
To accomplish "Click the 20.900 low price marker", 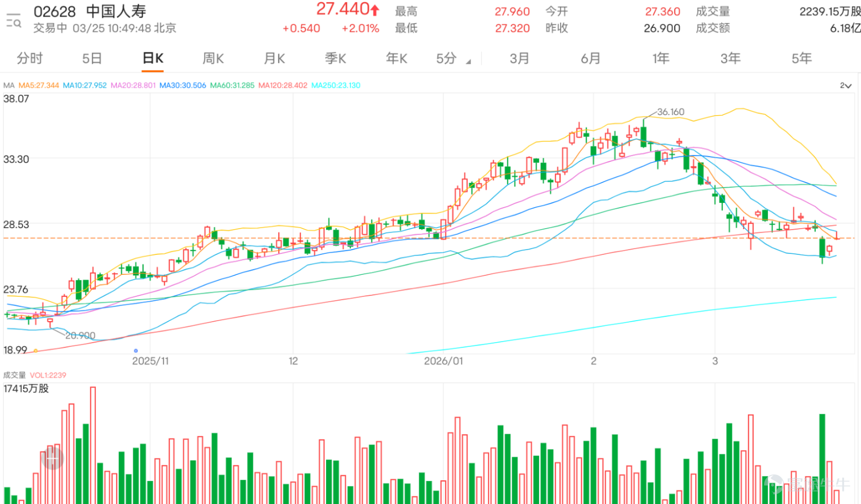I will click(x=80, y=336).
